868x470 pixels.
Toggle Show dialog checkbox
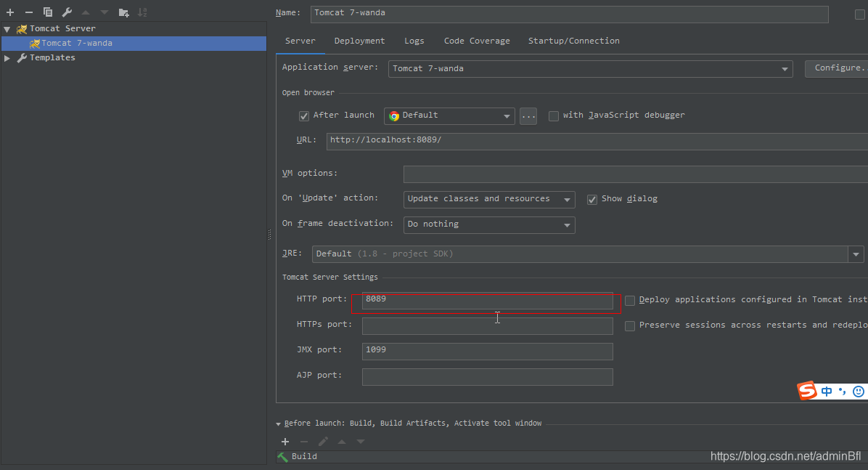pyautogui.click(x=591, y=200)
